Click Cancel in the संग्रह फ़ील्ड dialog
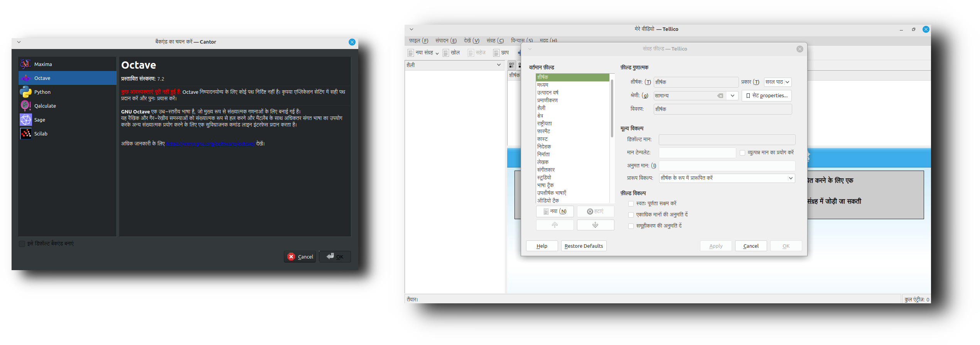 tap(751, 246)
